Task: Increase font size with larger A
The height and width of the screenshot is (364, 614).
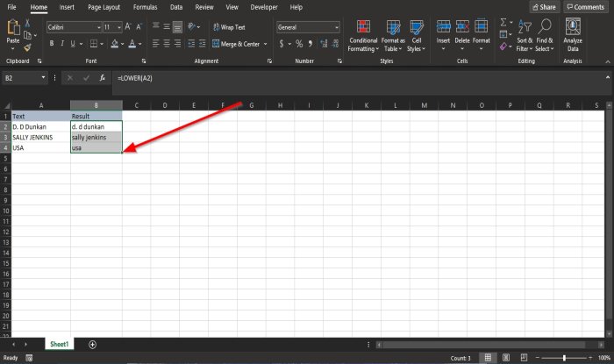Action: (x=128, y=27)
